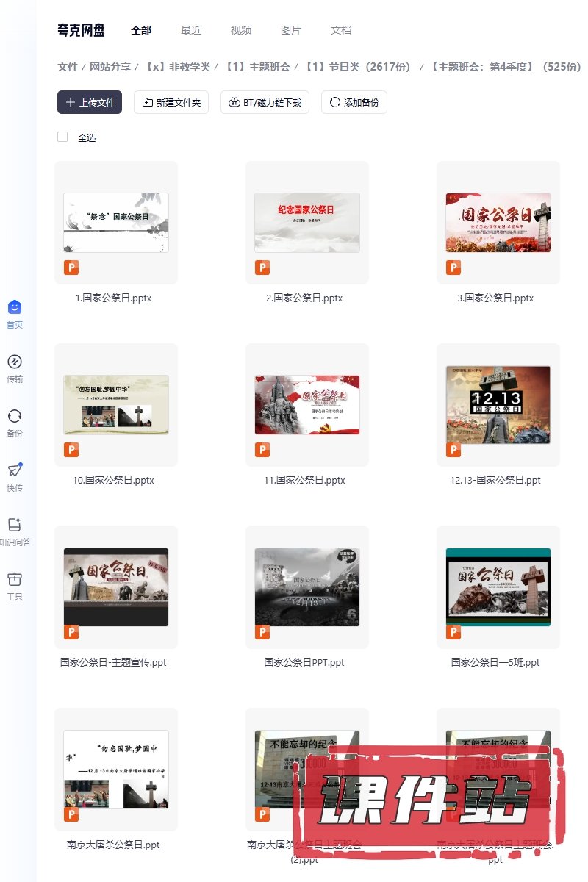
Task: Click the 首页 home icon in sidebar
Action: [x=15, y=308]
